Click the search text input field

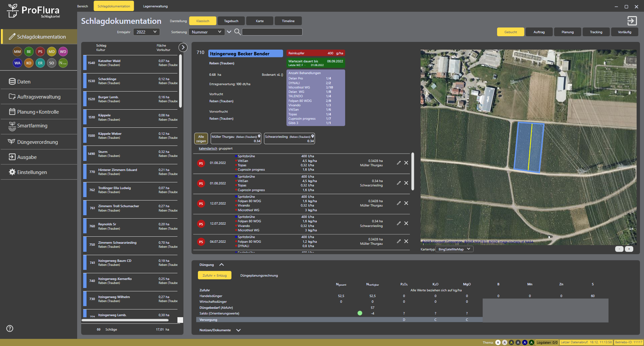point(272,32)
